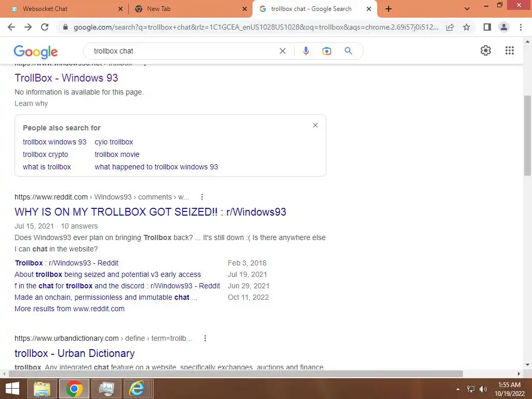Open more options for the reddit.com result
The image size is (532, 399).
coord(202,197)
